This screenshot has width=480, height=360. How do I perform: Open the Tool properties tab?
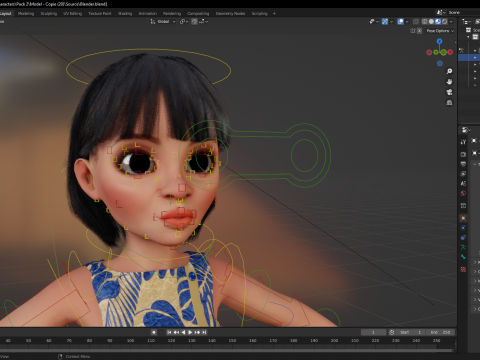click(463, 142)
